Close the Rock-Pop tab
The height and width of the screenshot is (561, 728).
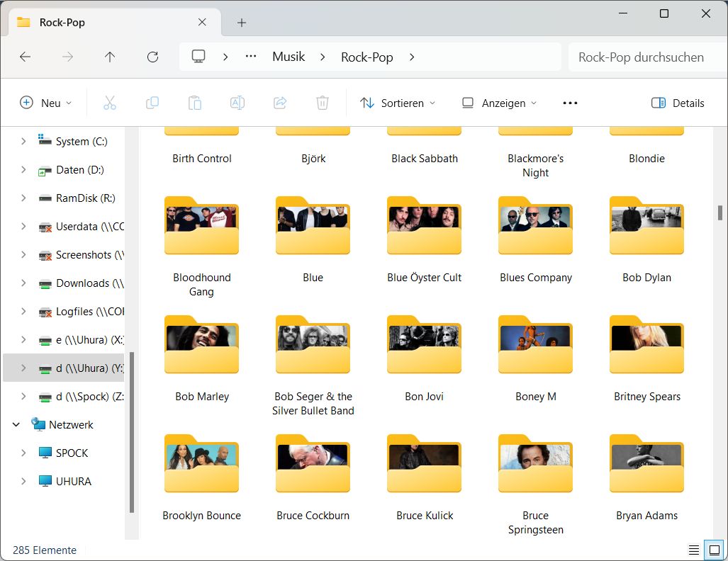(202, 22)
